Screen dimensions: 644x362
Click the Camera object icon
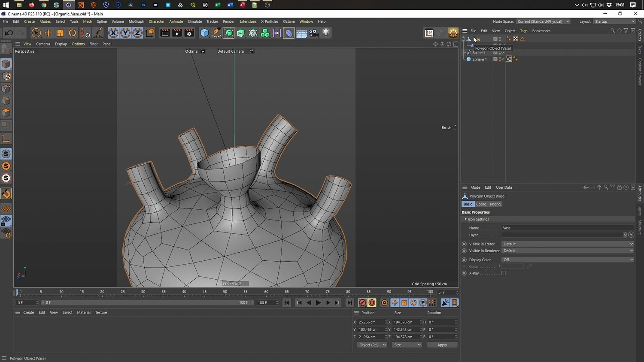click(x=314, y=33)
